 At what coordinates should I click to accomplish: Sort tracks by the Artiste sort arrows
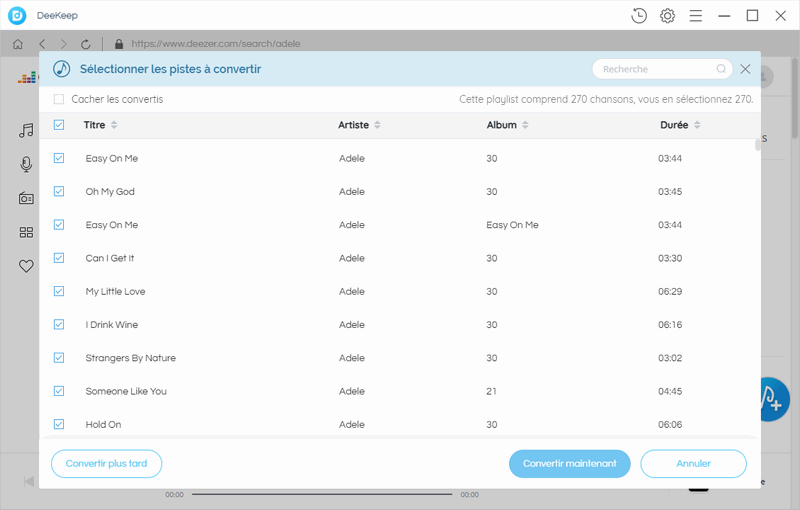pyautogui.click(x=378, y=125)
